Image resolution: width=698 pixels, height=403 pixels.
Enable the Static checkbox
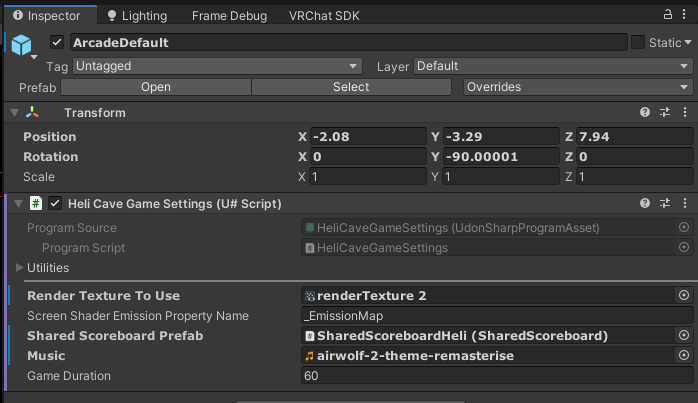(x=638, y=43)
